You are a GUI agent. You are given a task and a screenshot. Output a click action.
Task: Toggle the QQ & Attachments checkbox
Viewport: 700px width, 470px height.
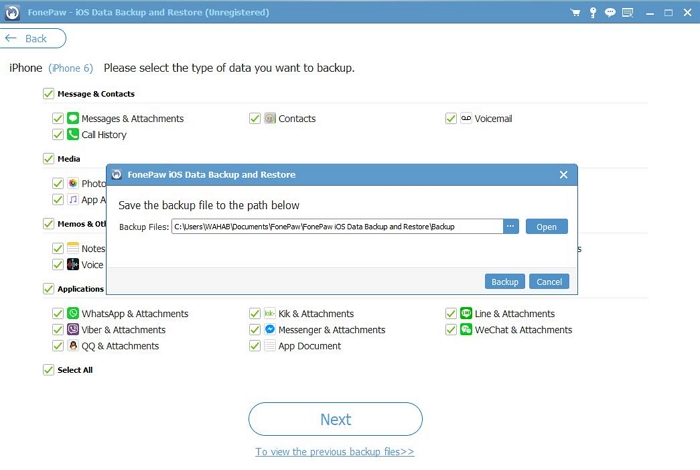click(x=58, y=345)
